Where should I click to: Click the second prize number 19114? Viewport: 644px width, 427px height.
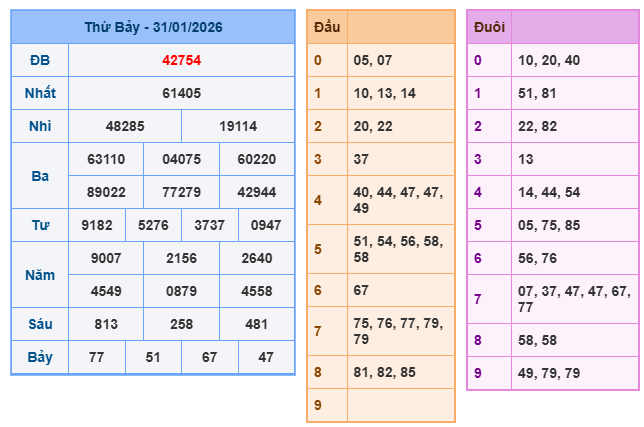coord(238,127)
